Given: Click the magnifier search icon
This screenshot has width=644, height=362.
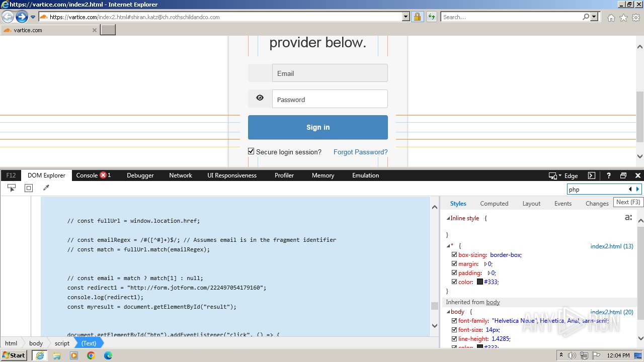Looking at the screenshot, I should point(586,17).
